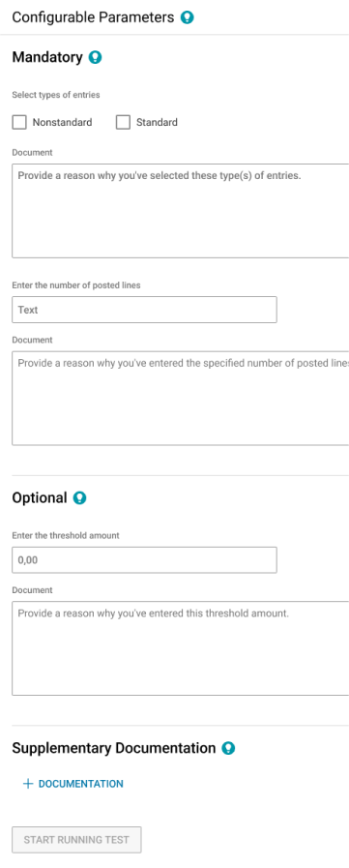The image size is (349, 868).
Task: Click the 'Enter the threshold amount' label
Action: click(x=66, y=536)
